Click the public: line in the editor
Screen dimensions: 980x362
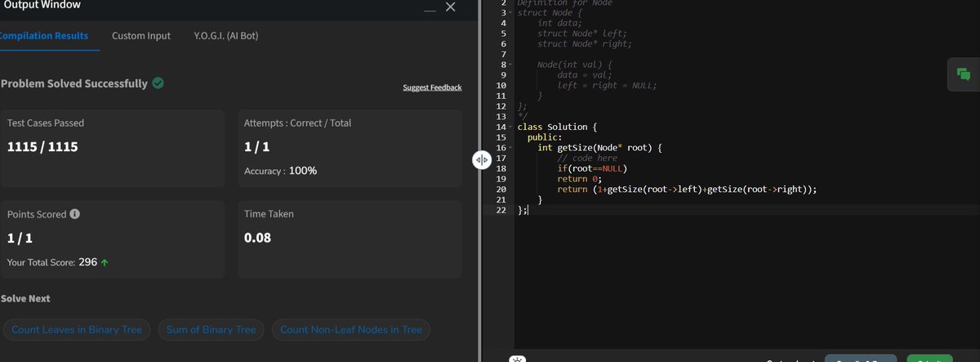(544, 137)
